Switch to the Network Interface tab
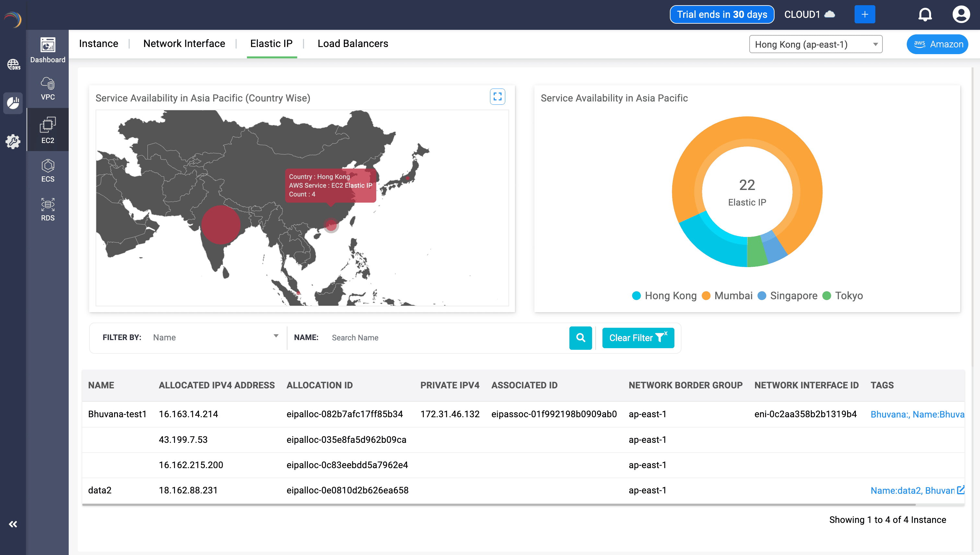 tap(184, 44)
